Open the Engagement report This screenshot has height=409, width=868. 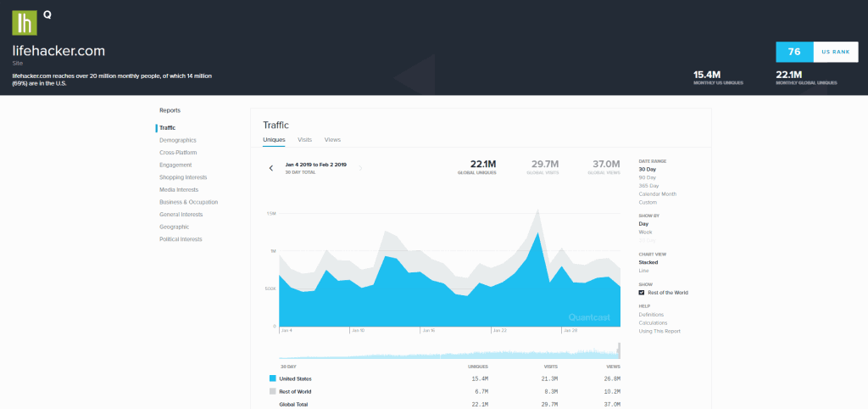pyautogui.click(x=175, y=165)
